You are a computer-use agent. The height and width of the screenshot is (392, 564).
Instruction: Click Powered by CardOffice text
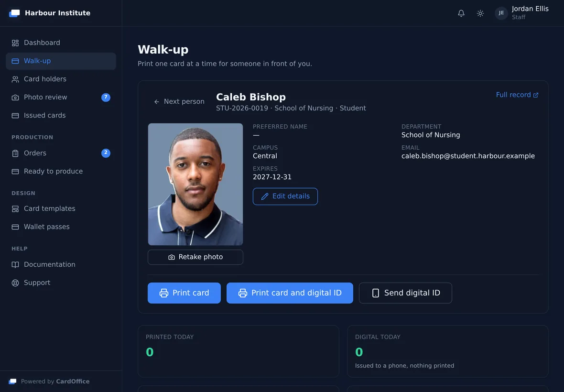coord(55,381)
